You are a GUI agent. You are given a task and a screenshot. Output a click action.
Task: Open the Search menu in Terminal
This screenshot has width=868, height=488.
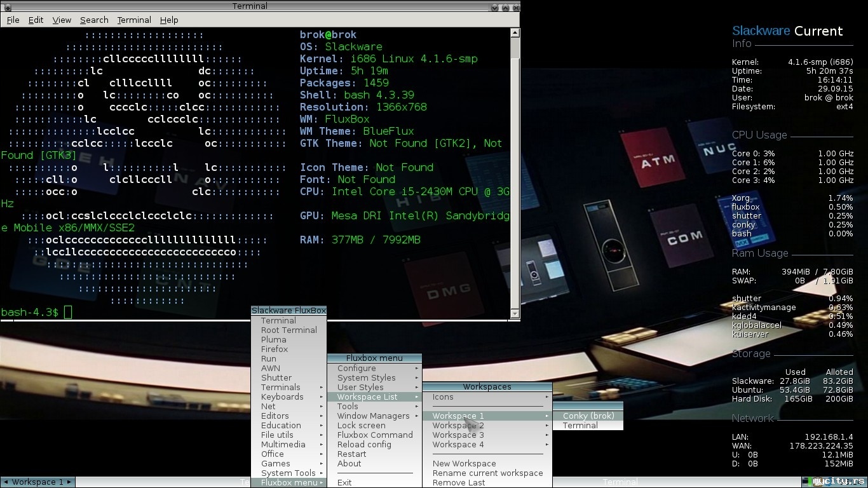coord(94,20)
